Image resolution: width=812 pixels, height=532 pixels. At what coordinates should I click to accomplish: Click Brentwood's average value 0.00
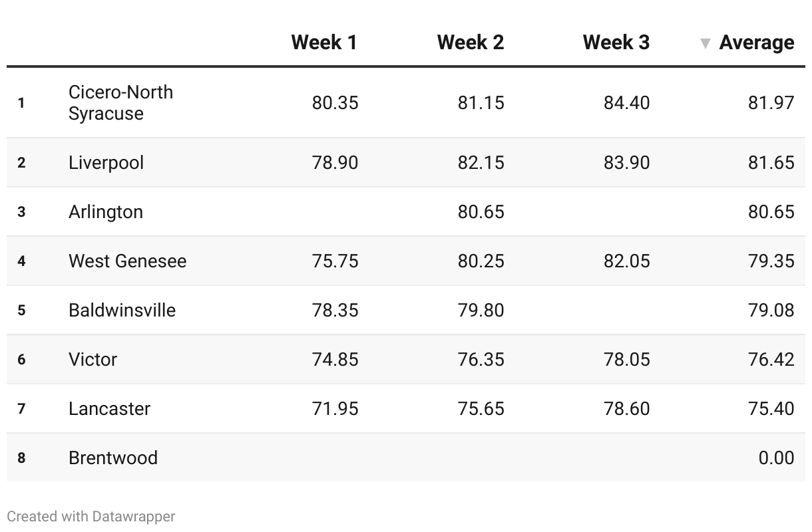776,458
